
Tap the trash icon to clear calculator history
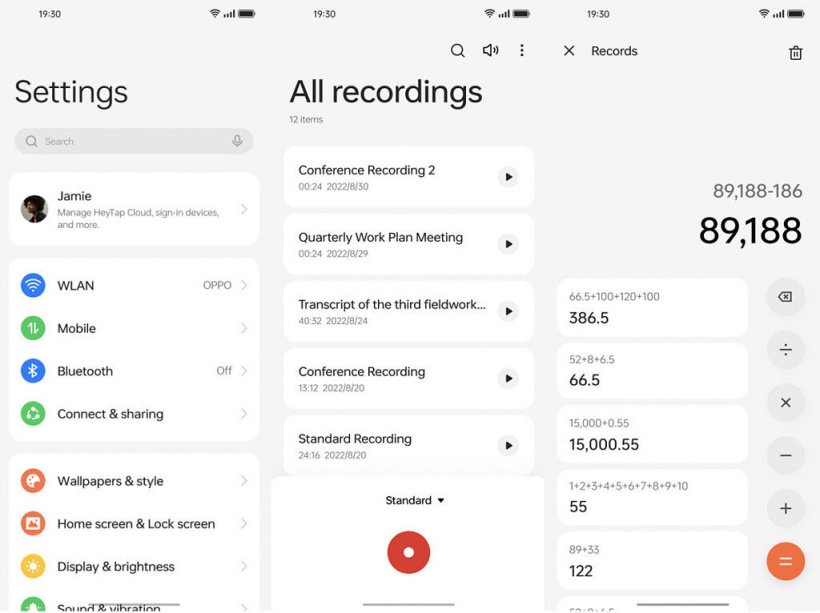coord(795,51)
